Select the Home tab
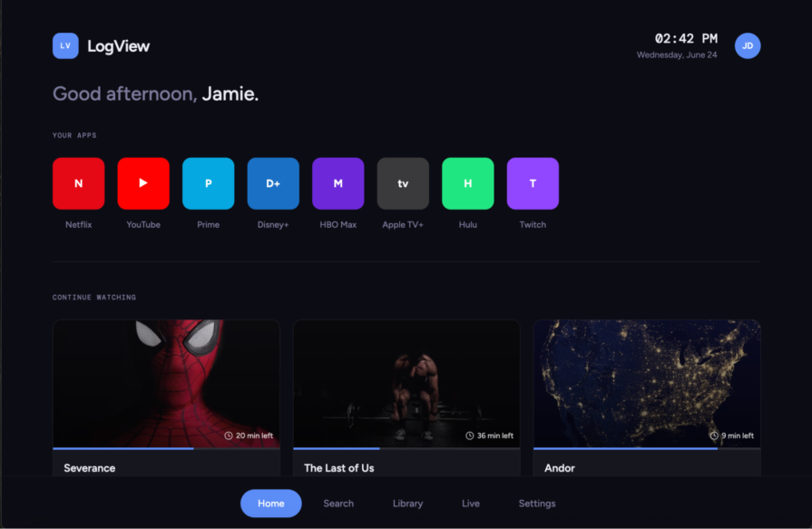The image size is (812, 529). [271, 503]
